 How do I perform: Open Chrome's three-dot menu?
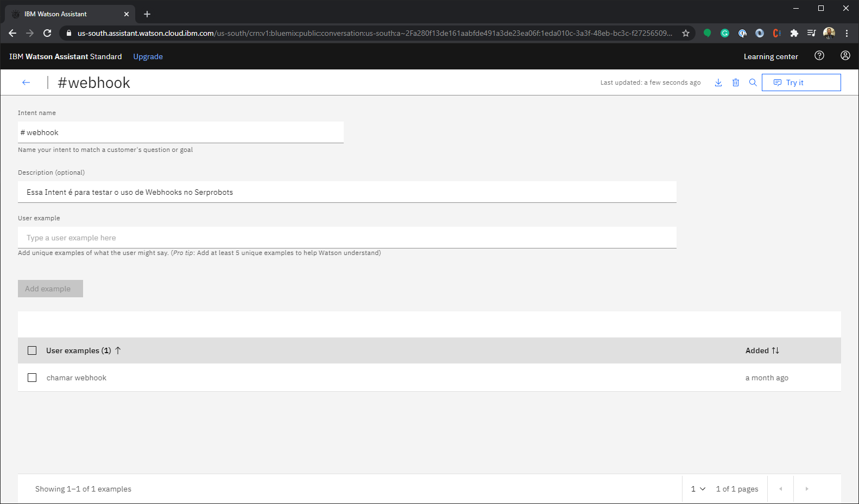click(x=847, y=33)
